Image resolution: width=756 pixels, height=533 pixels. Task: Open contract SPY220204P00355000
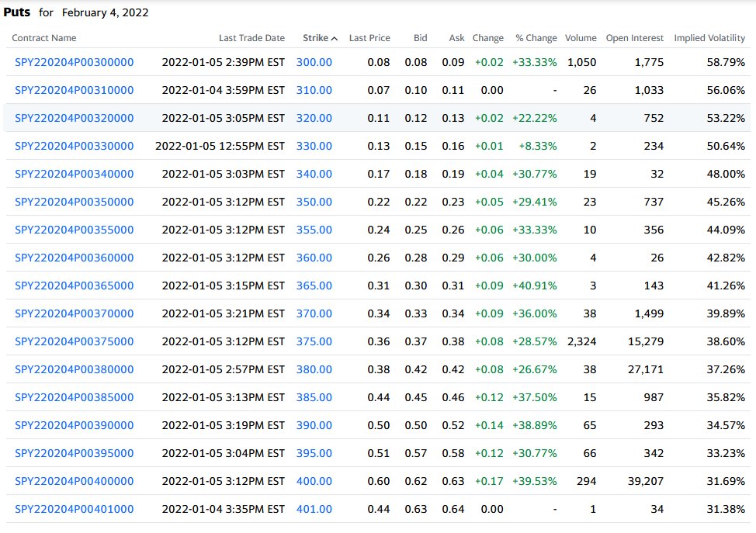[x=75, y=230]
